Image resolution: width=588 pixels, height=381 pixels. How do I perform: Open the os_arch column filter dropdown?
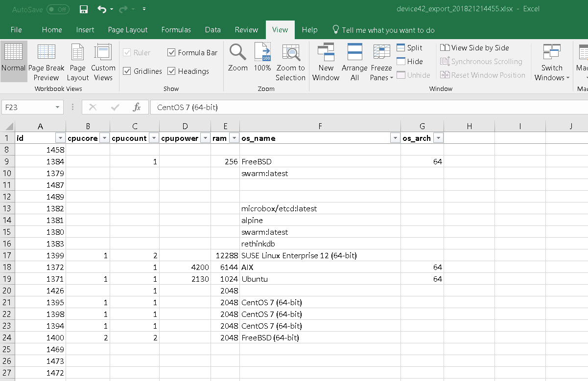[438, 138]
